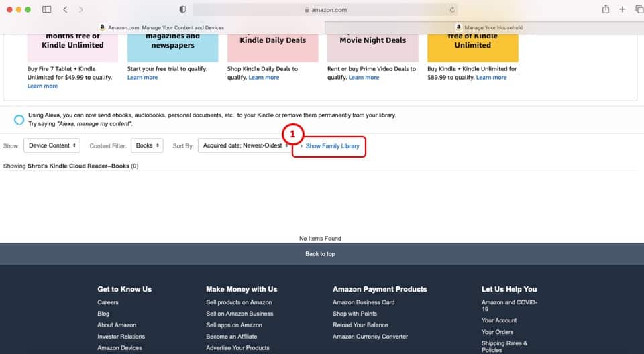Open Become an Affiliate link
This screenshot has height=354, width=644.
(x=231, y=337)
